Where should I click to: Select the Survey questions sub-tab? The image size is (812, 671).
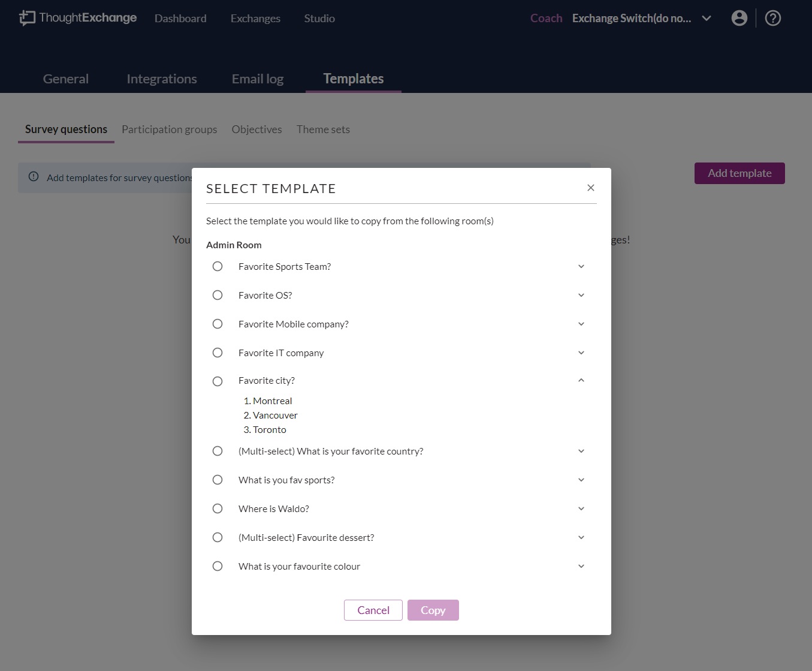pos(66,130)
